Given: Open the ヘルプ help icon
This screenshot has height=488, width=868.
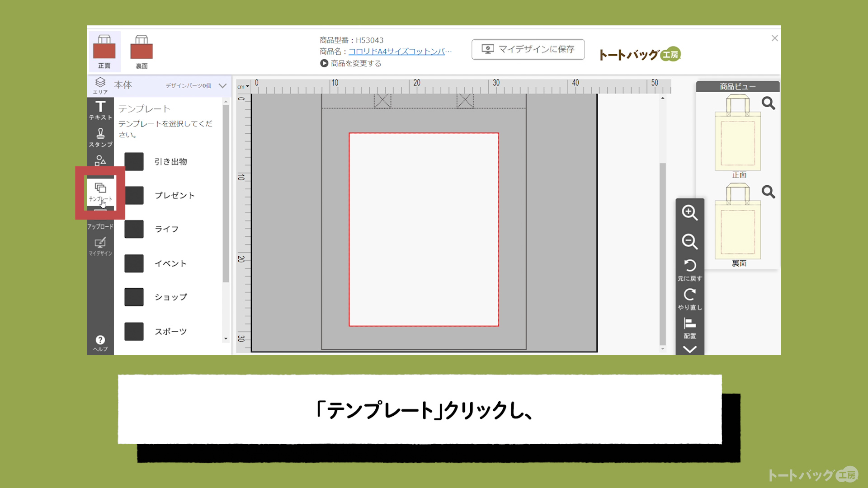Looking at the screenshot, I should [100, 343].
